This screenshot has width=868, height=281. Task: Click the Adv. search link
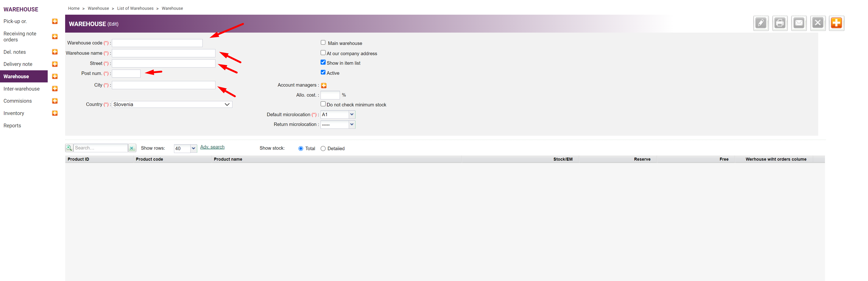(212, 147)
